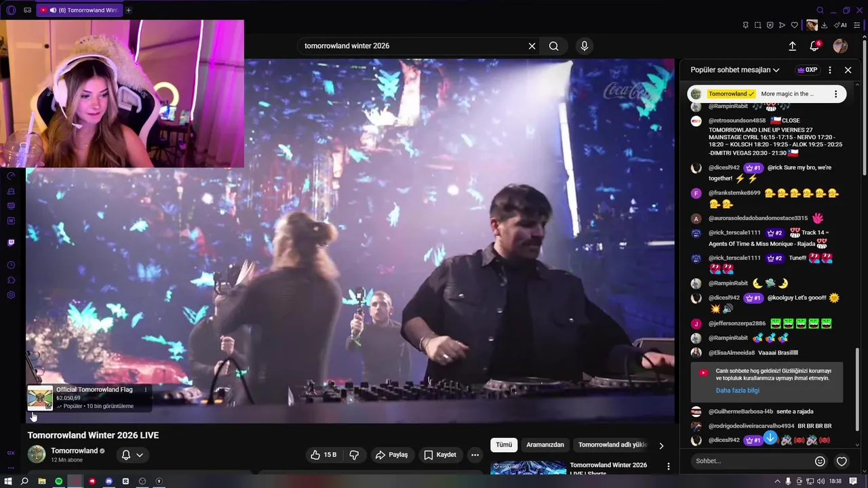The width and height of the screenshot is (868, 488).
Task: Open a new browser tab
Action: pyautogui.click(x=128, y=10)
